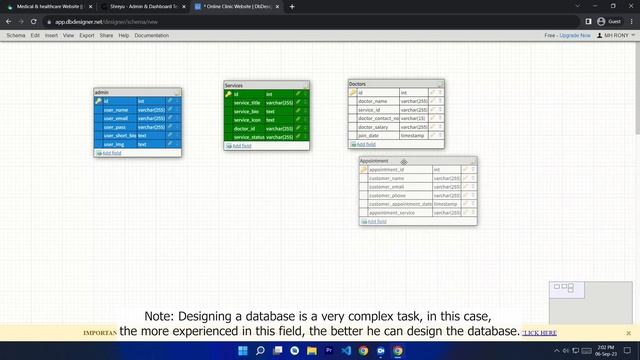Click the browser address bar
The width and height of the screenshot is (640, 360).
click(310, 22)
